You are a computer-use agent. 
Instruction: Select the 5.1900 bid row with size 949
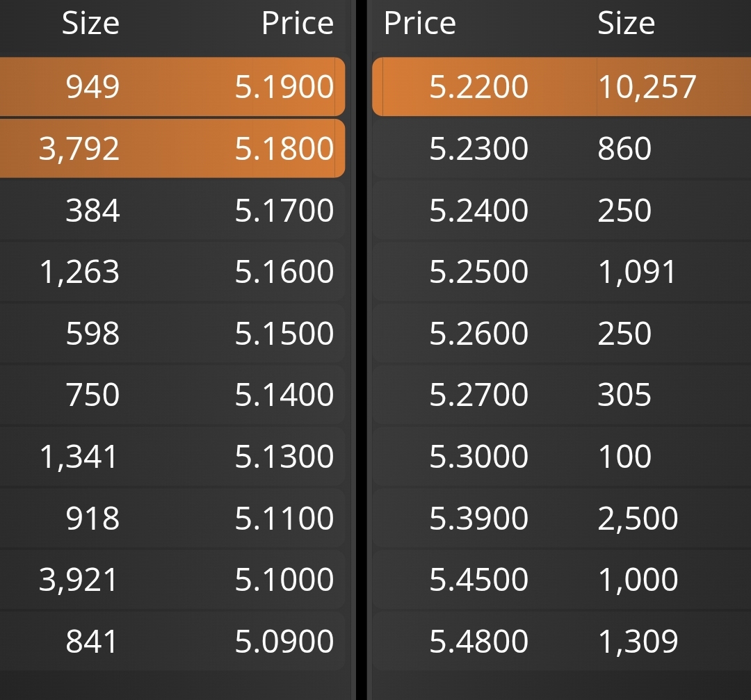pos(172,87)
